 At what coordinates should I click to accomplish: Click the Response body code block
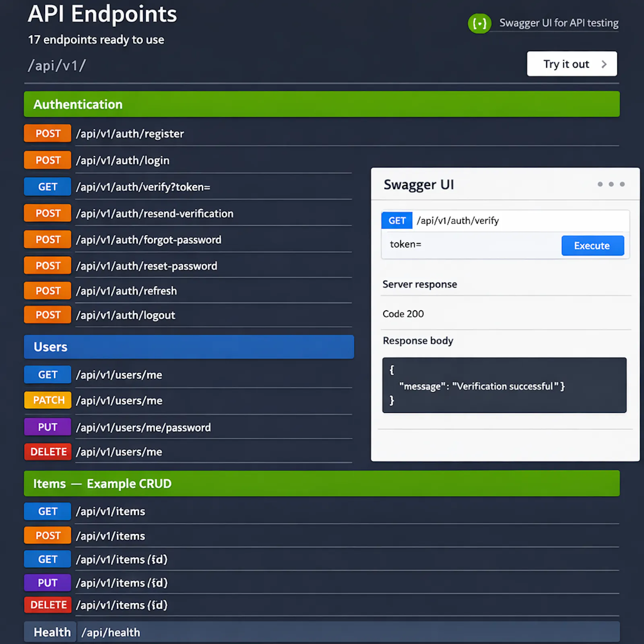(504, 385)
